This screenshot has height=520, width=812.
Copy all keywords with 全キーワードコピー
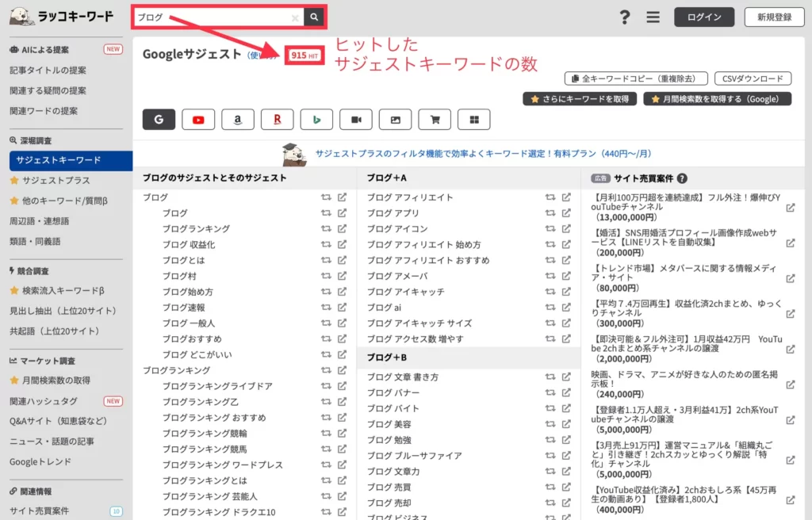point(636,78)
